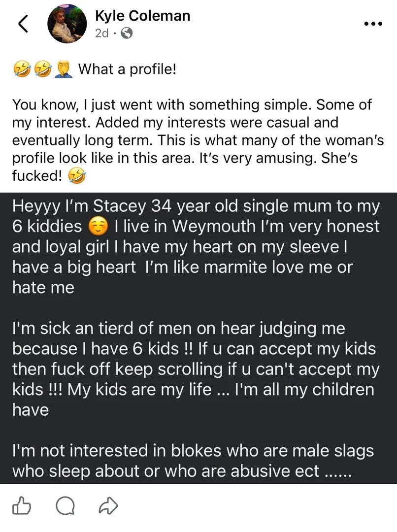Tap the smiling emoji after '6 kiddies'
Screen dimensions: 397x532
tap(98, 227)
